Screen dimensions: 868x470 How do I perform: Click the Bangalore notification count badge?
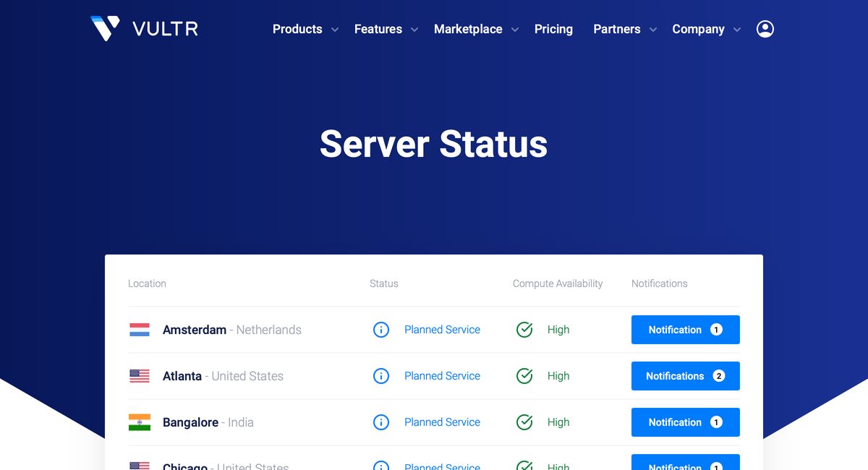pyautogui.click(x=716, y=422)
